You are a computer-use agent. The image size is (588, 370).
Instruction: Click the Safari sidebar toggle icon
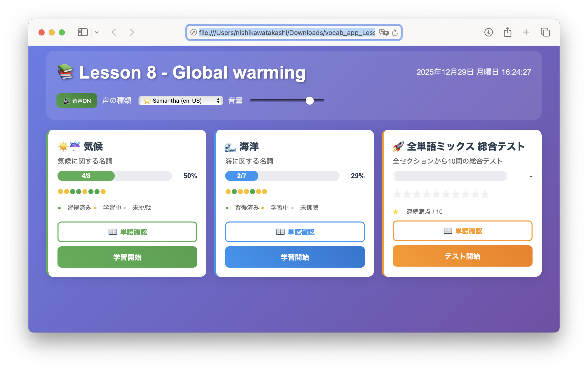[83, 32]
